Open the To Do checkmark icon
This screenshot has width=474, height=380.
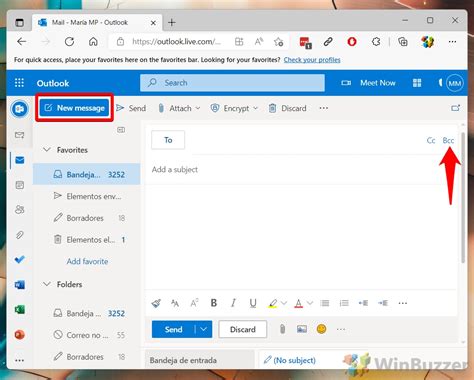pyautogui.click(x=20, y=259)
